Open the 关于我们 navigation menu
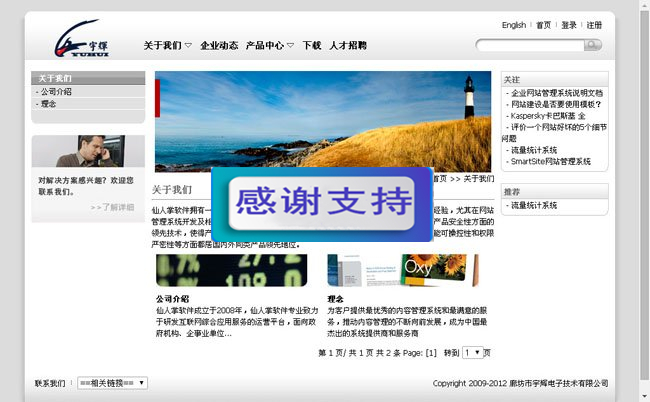 point(162,45)
